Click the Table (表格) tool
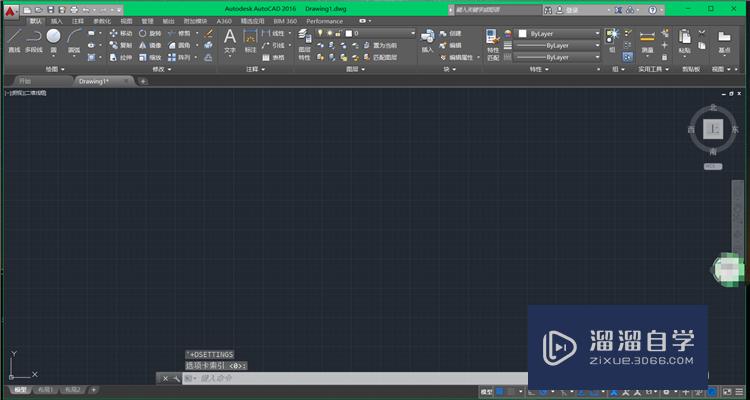The image size is (750, 400). coord(273,57)
